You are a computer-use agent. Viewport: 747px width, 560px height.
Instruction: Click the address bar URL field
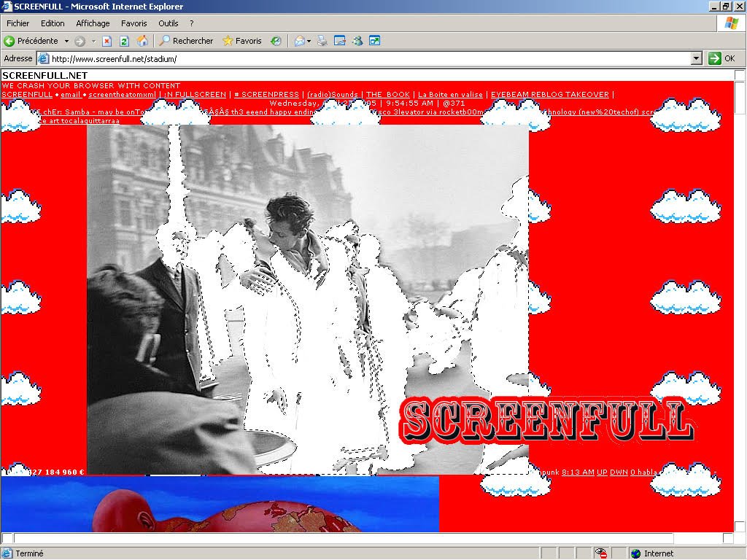click(x=369, y=58)
